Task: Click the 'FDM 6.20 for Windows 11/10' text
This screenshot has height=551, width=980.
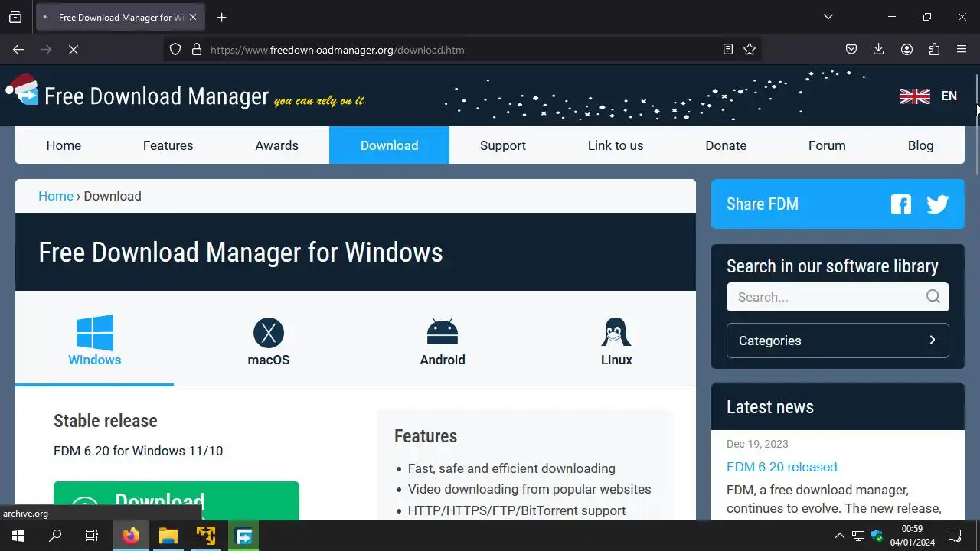Action: tap(138, 451)
